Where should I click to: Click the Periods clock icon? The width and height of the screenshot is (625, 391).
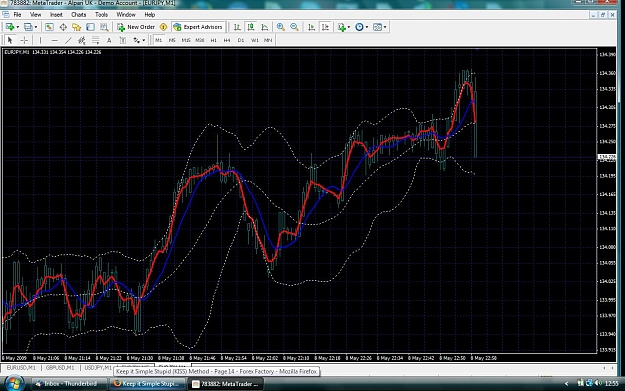coord(359,27)
